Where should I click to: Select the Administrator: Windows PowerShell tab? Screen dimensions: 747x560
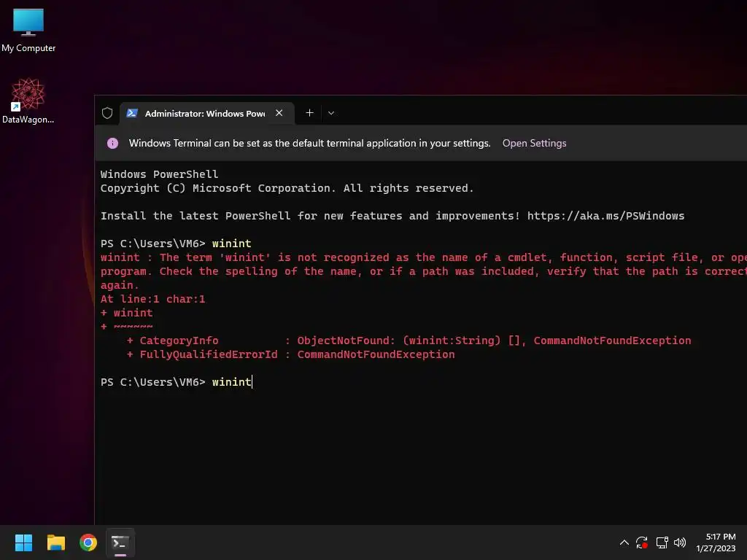[x=206, y=113]
